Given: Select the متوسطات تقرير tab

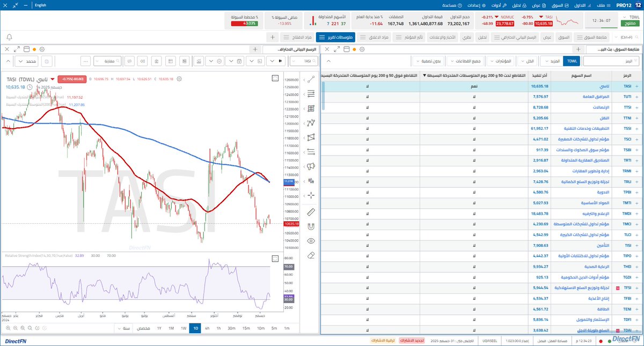Looking at the screenshot, I should [x=334, y=37].
